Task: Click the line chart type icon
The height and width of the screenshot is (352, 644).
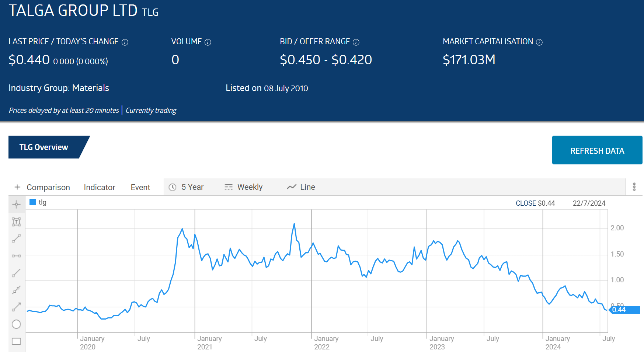Action: 292,187
